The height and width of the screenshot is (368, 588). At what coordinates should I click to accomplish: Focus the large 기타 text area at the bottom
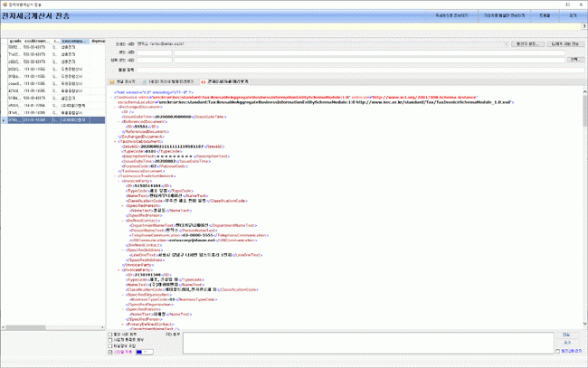coord(368,343)
